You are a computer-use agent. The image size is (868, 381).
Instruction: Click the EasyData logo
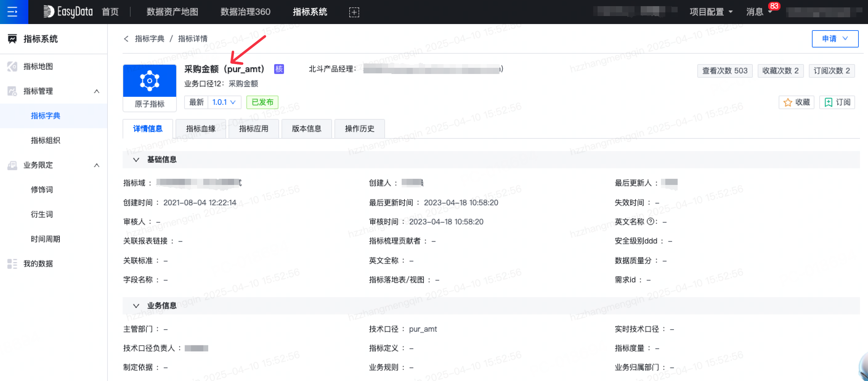click(68, 12)
